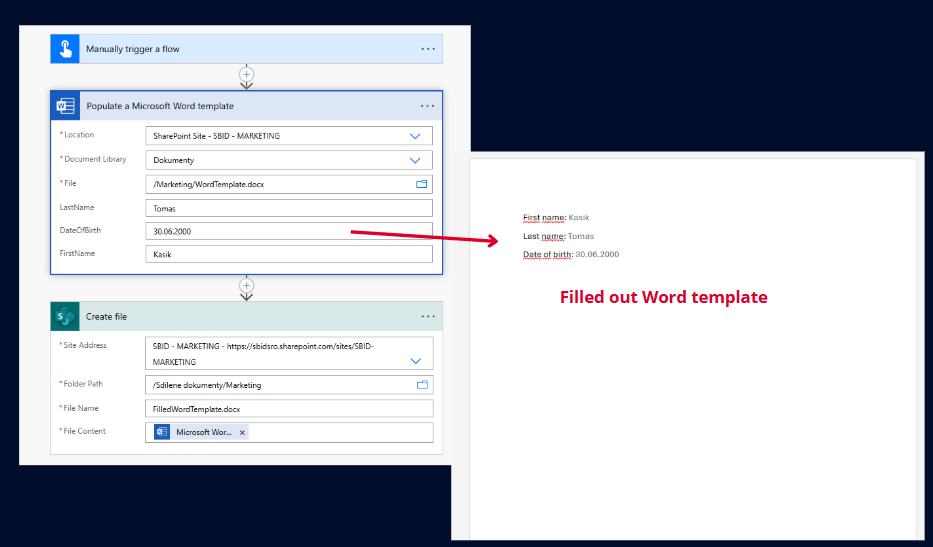
Task: Insert a step below Manually trigger a flow
Action: [246, 74]
